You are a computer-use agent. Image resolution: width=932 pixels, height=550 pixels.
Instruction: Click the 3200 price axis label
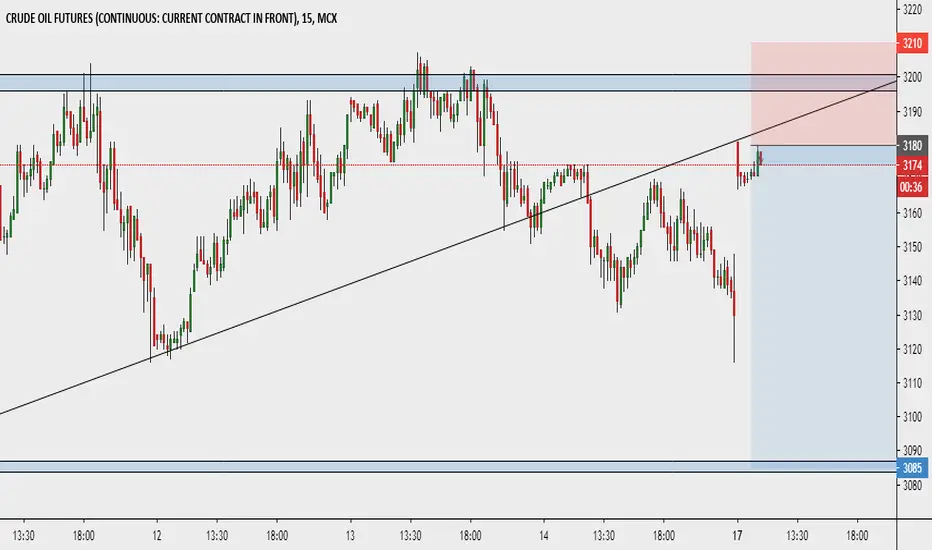(912, 77)
